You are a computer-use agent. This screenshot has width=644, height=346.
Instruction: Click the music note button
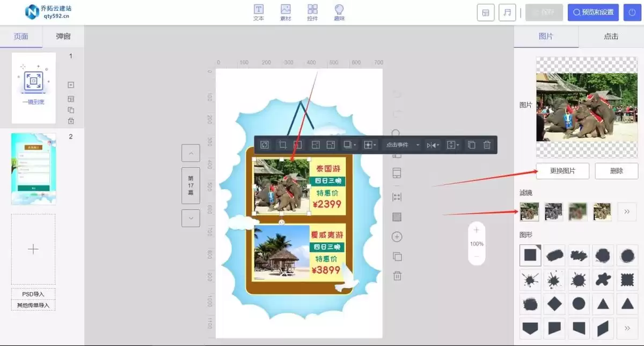(507, 12)
